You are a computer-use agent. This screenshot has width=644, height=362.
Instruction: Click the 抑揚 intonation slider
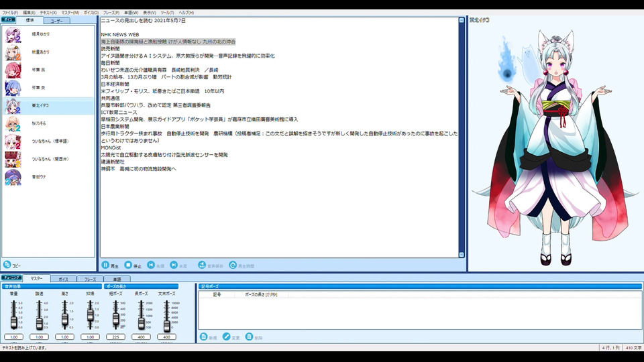click(90, 315)
